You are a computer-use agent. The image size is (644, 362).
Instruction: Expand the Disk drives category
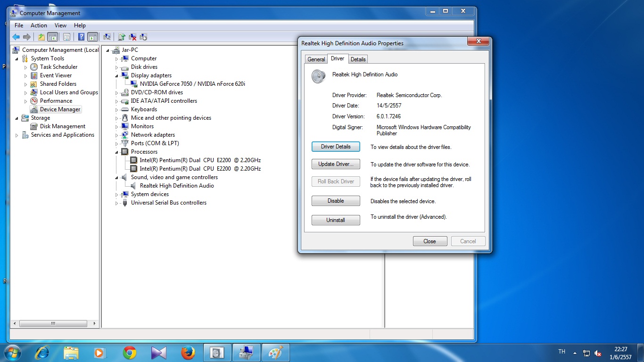click(117, 67)
